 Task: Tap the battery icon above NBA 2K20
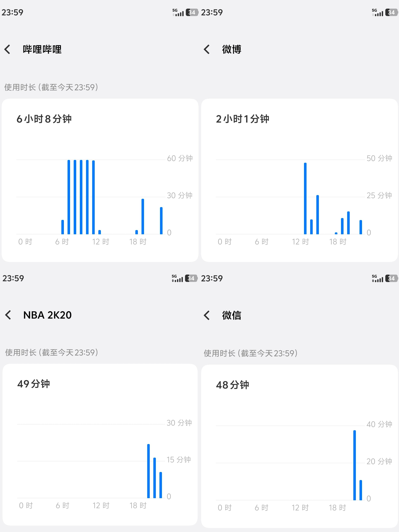[x=191, y=278]
